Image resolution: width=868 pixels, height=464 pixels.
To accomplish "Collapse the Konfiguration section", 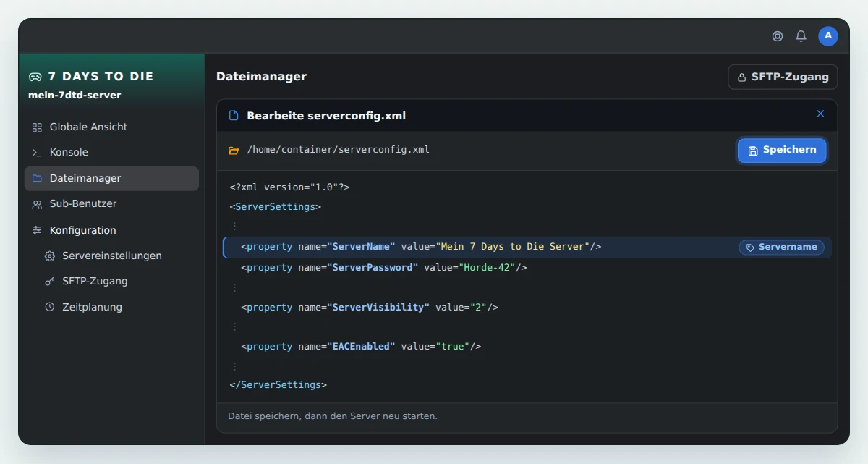I will (x=111, y=230).
